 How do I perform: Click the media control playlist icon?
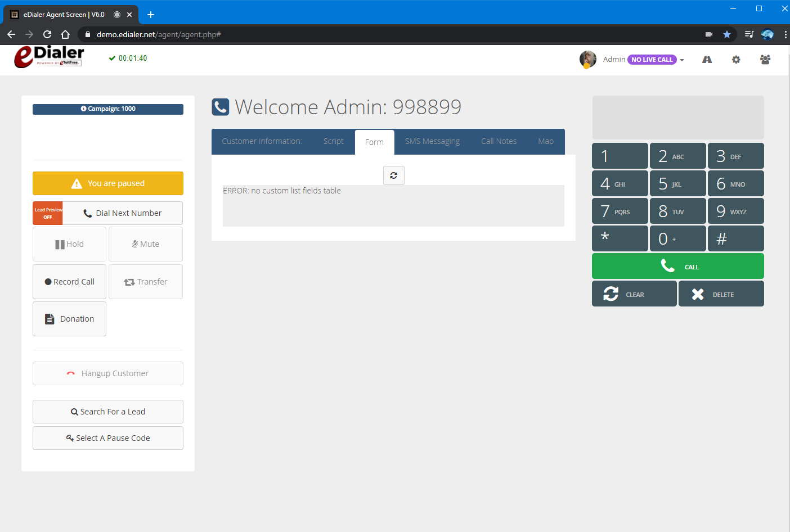(x=749, y=34)
